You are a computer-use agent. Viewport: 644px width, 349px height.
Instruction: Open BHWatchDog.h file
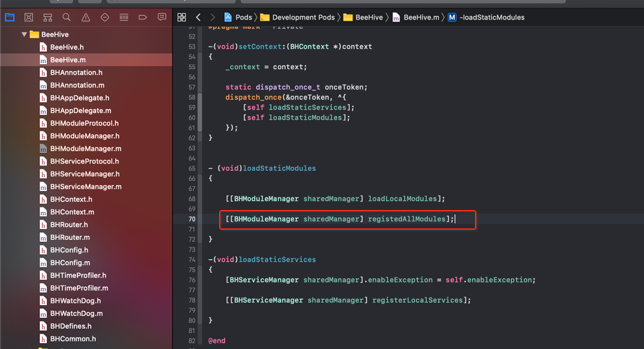[75, 301]
